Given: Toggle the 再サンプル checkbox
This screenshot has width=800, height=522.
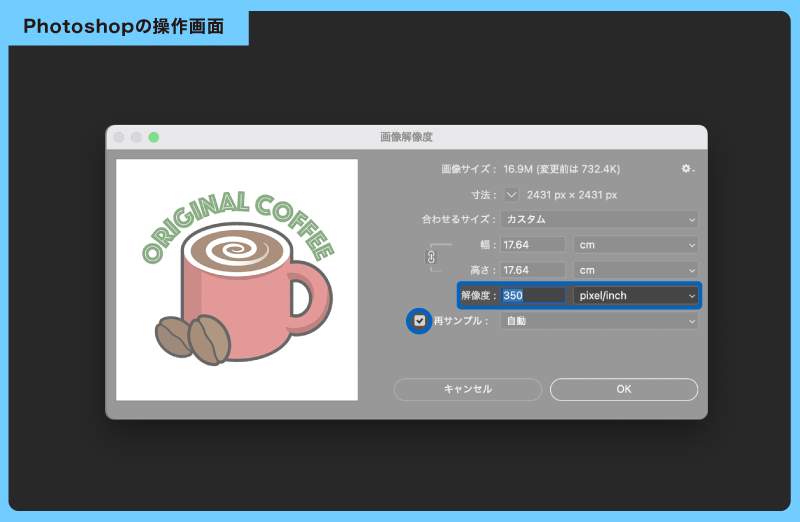Looking at the screenshot, I should click(419, 320).
